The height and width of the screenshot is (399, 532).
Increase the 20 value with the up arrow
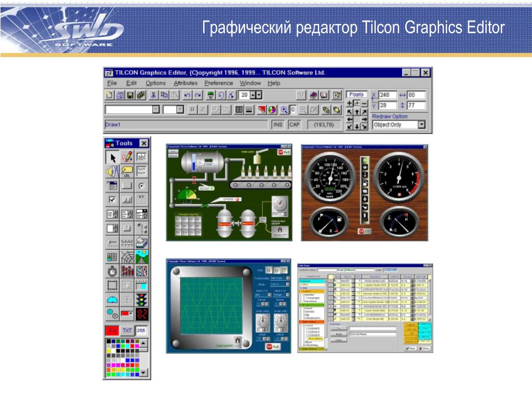[x=253, y=95]
